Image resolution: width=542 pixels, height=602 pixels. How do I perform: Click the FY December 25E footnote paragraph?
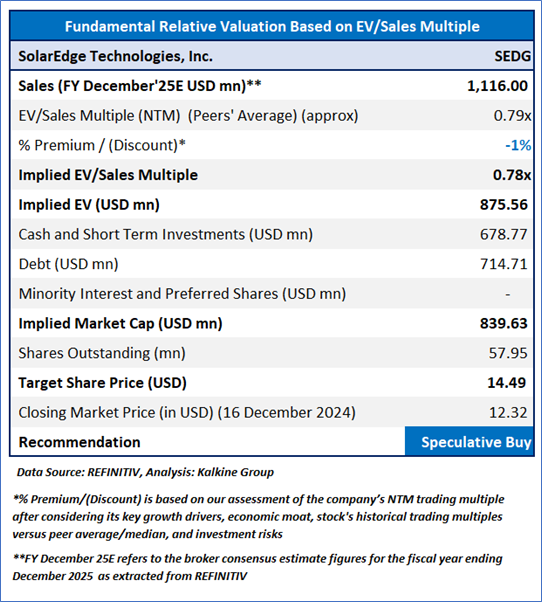[257, 567]
